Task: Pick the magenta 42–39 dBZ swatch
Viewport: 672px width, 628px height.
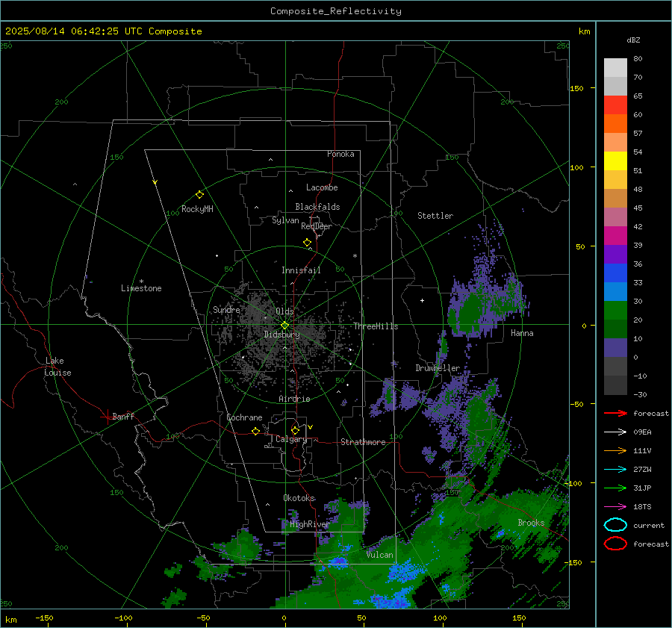Action: click(615, 235)
